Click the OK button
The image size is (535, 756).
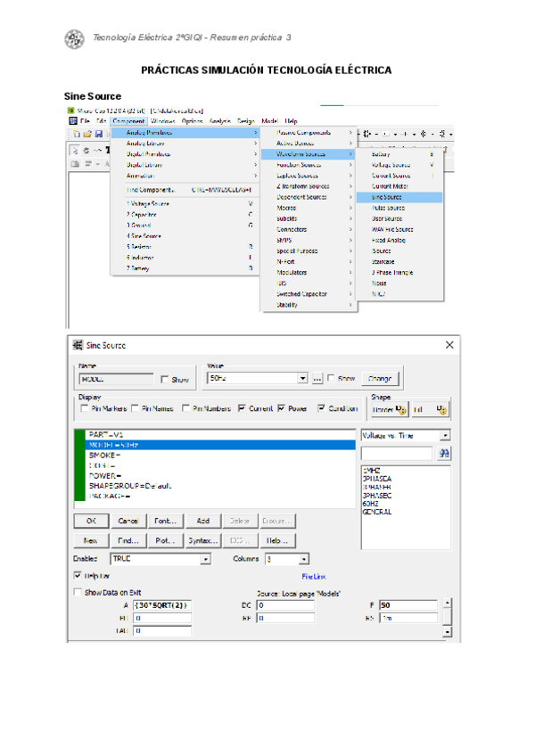click(x=91, y=521)
